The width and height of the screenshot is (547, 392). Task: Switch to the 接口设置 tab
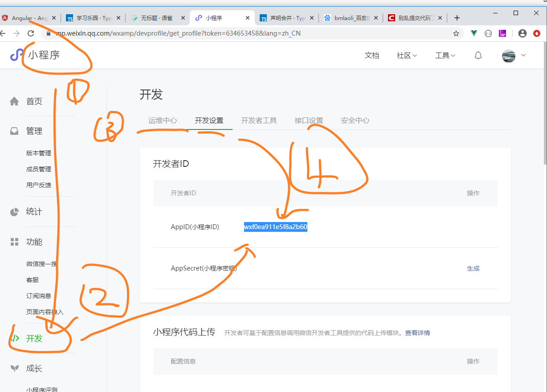(309, 120)
